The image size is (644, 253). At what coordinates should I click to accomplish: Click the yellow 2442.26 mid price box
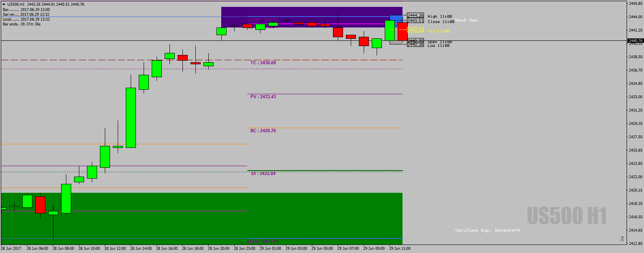tap(415, 30)
